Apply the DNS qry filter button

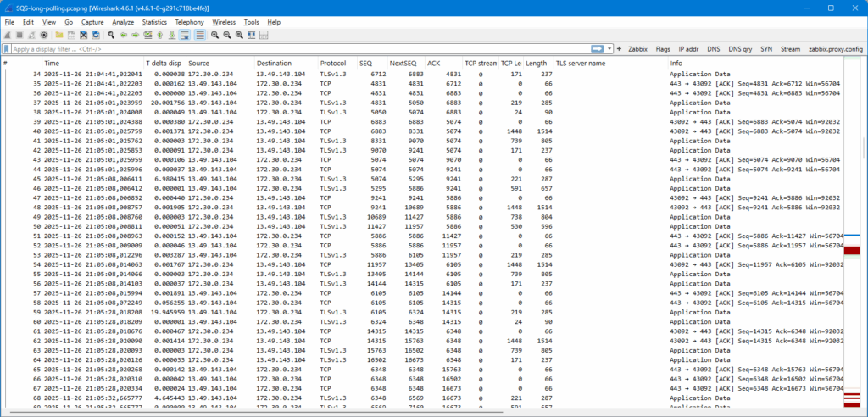coord(741,49)
